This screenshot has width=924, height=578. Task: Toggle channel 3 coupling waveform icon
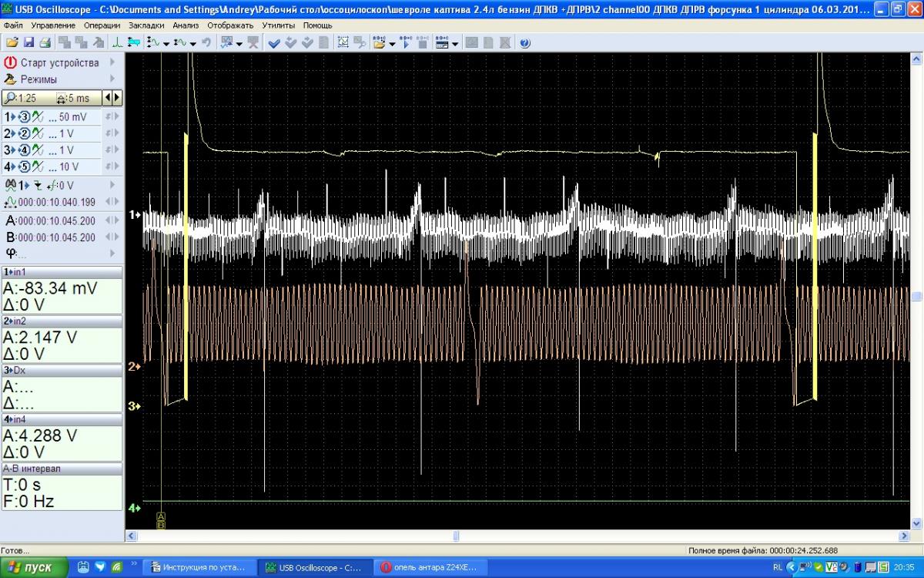(37, 150)
